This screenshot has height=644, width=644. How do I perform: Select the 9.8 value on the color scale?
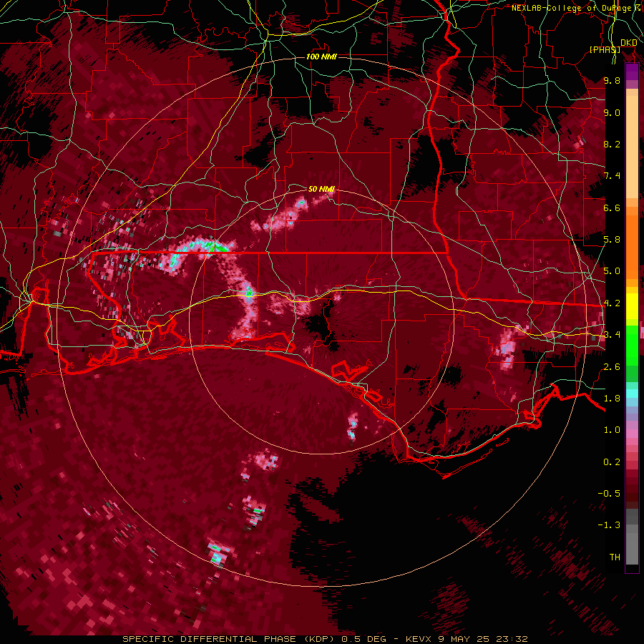pyautogui.click(x=612, y=80)
